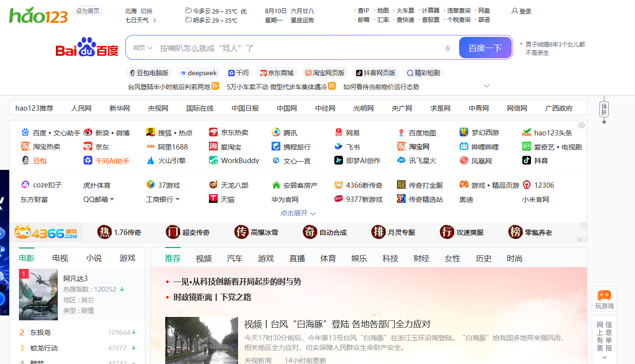The height and width of the screenshot is (364, 635).
Task: Open the QQ邮箱 dropdown arrow
Action: [112, 199]
